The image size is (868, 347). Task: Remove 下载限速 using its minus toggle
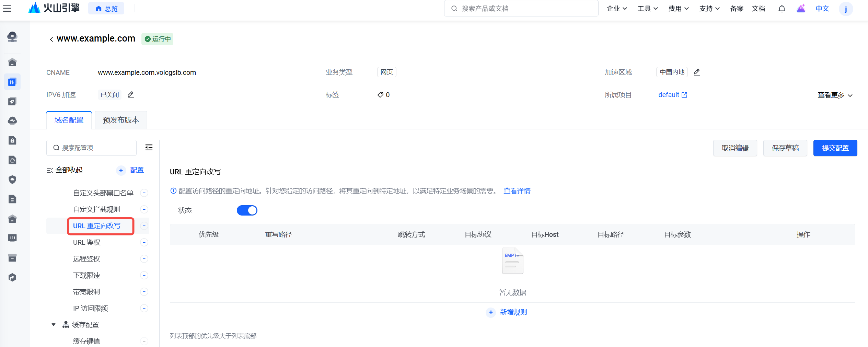(144, 275)
